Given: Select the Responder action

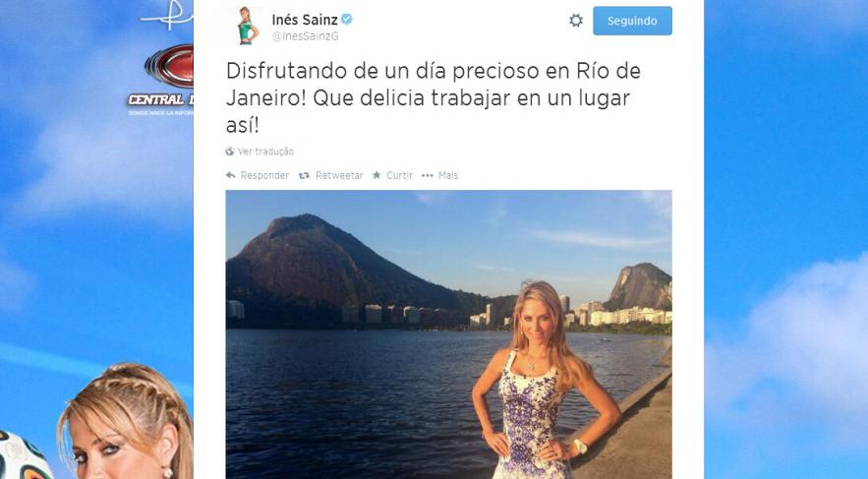Looking at the screenshot, I should [264, 175].
